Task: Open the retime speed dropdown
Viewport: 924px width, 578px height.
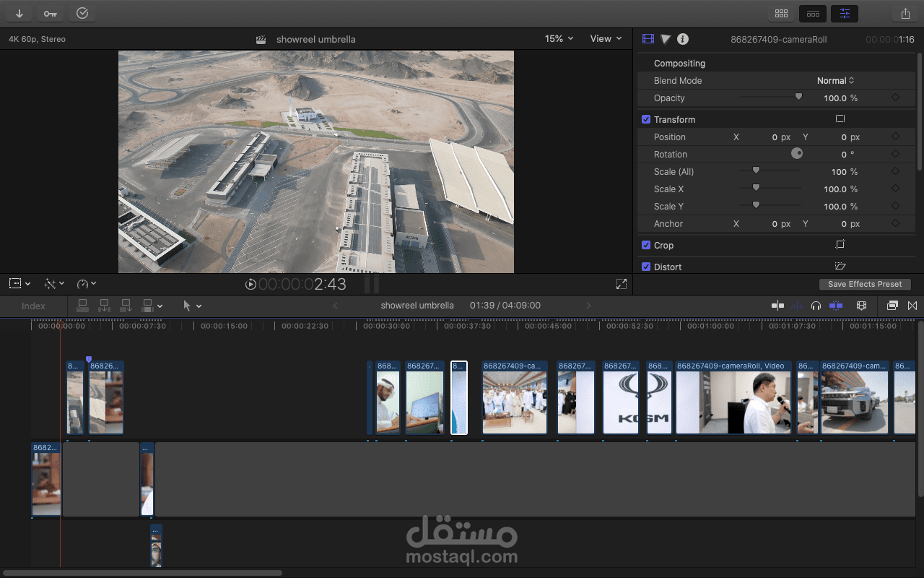Action: tap(86, 284)
